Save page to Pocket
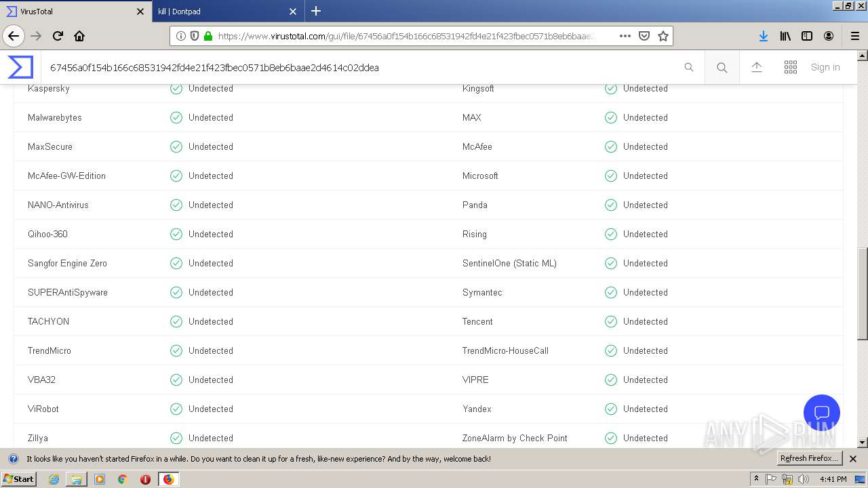This screenshot has height=488, width=868. point(644,36)
